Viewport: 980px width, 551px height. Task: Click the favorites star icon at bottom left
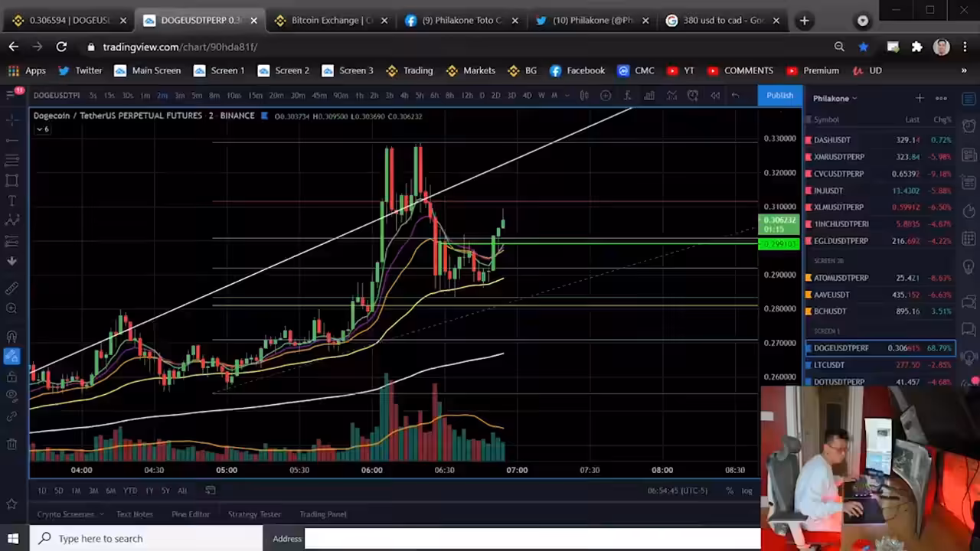(11, 504)
